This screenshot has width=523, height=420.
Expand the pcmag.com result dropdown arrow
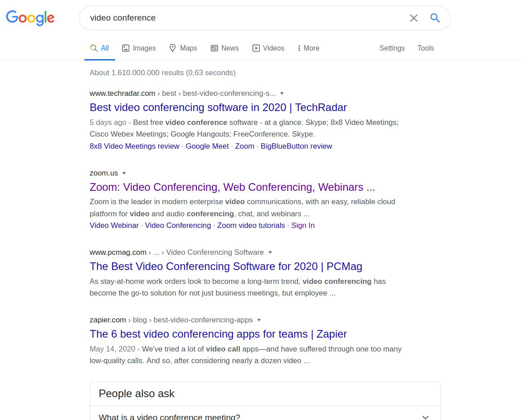(270, 253)
